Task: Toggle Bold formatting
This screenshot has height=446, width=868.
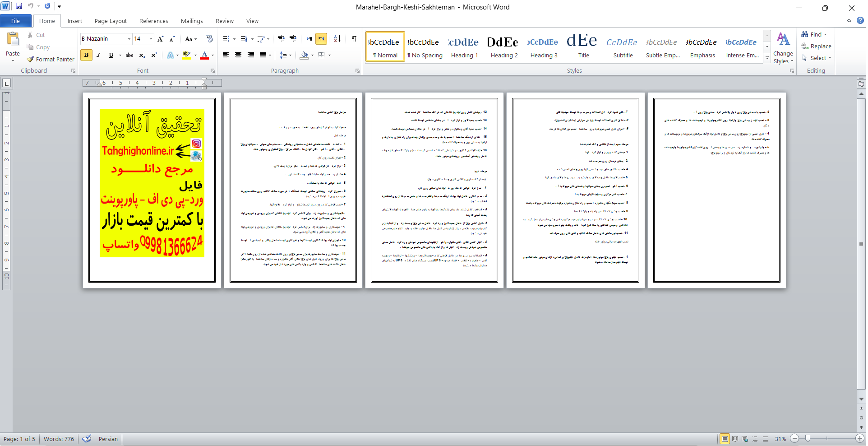Action: point(86,55)
